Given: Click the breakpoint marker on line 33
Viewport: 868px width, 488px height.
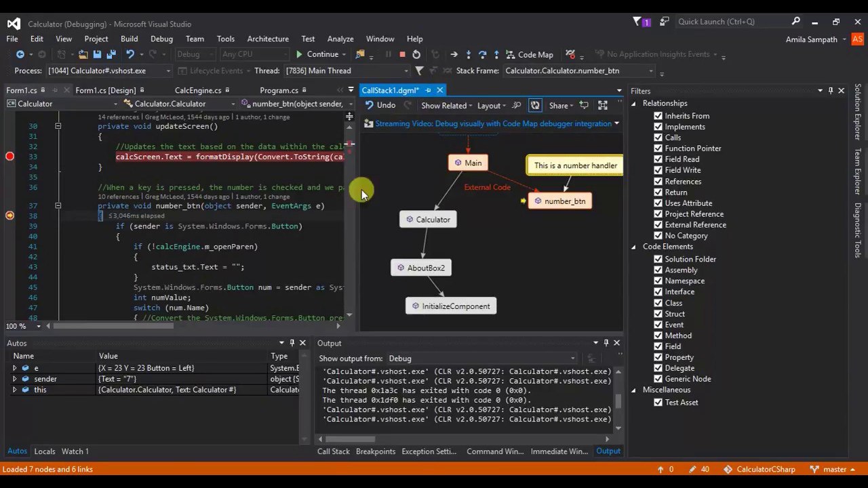Looking at the screenshot, I should 9,157.
